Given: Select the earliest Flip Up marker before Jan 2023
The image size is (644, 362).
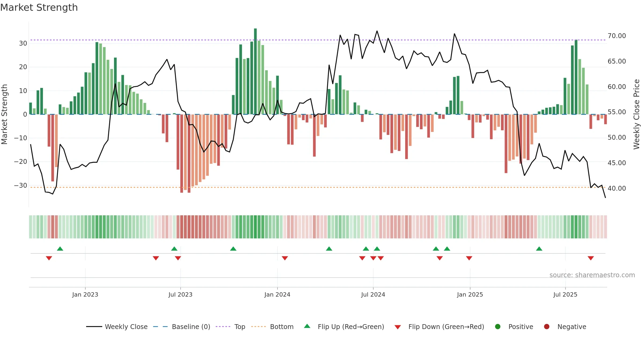Looking at the screenshot, I should click(x=60, y=249).
